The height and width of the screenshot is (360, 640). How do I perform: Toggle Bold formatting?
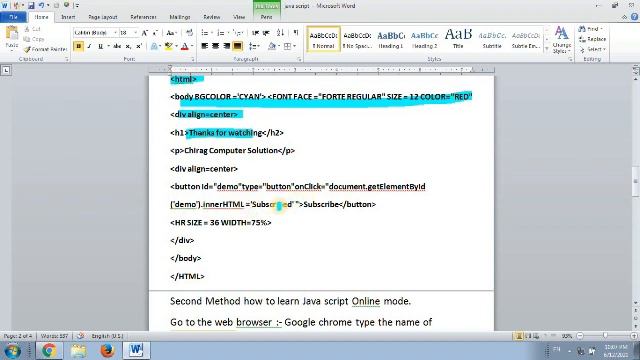[x=78, y=46]
